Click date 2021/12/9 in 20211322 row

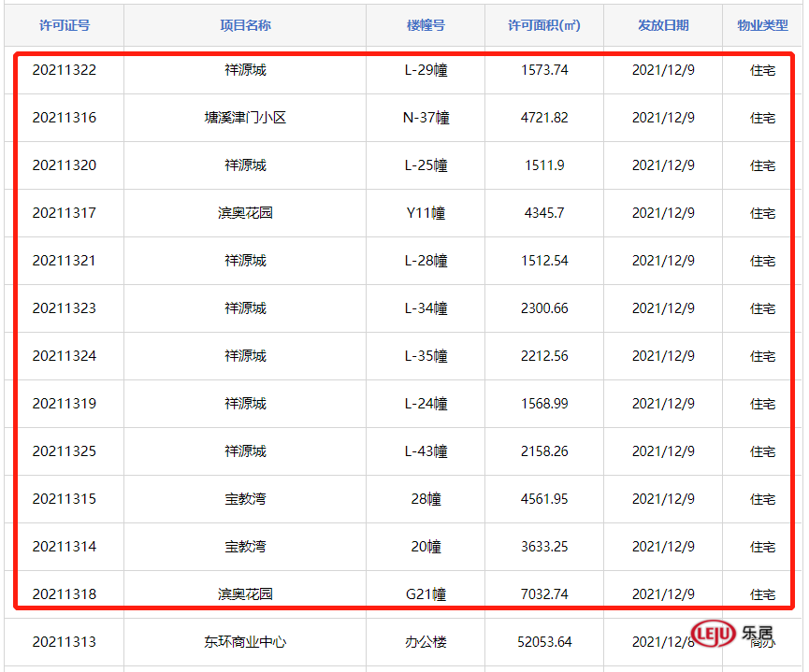point(663,70)
